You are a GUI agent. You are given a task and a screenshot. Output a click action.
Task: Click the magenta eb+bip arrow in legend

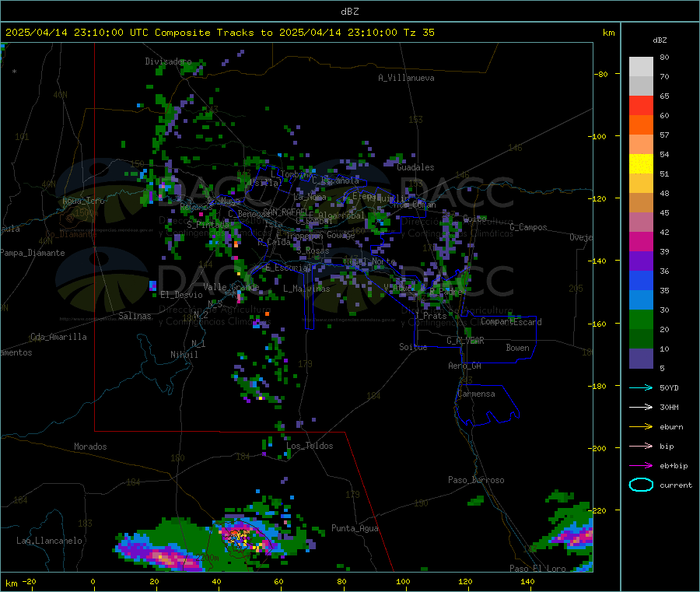641,466
